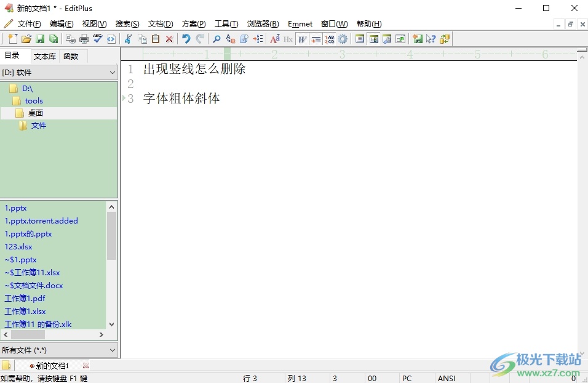Click the floppy with arrow toolbar icon
This screenshot has width=588, height=383.
(x=418, y=39)
